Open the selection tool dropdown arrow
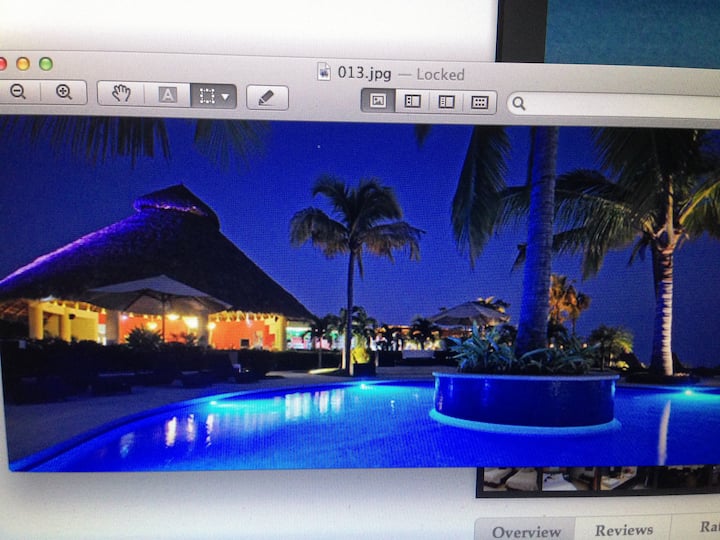The image size is (720, 540). tap(226, 97)
